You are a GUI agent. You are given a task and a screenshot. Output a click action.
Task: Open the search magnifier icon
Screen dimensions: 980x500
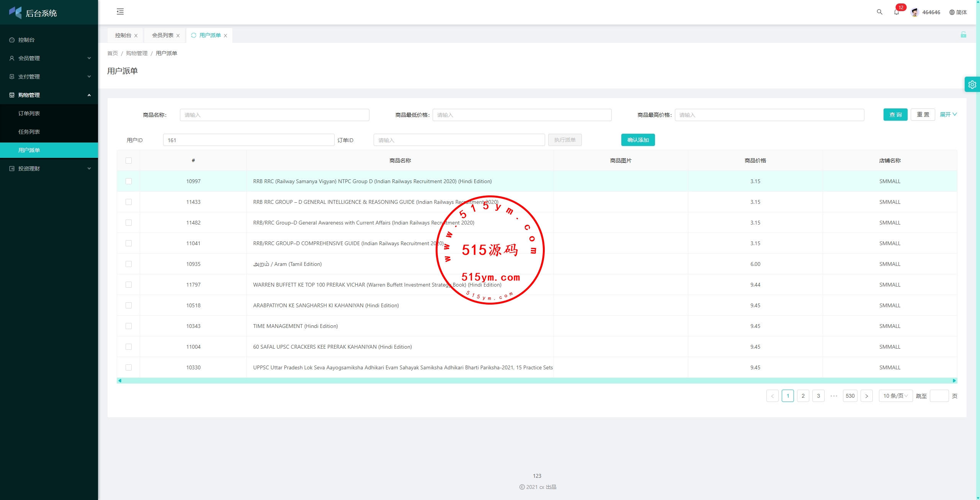(879, 12)
